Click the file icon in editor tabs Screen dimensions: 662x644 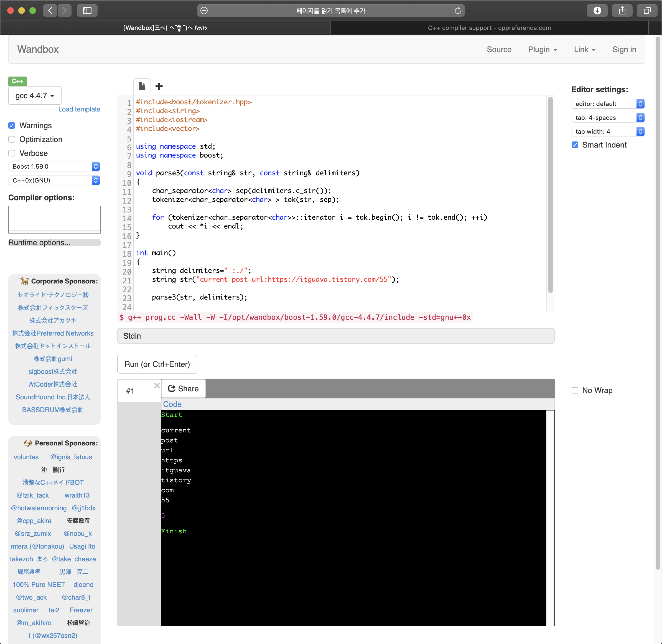(142, 86)
